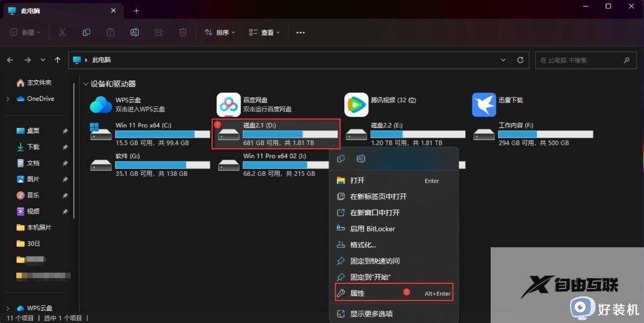Select the Rename icon on the toolbar
Viewport: 644px width, 323px height.
point(134,32)
